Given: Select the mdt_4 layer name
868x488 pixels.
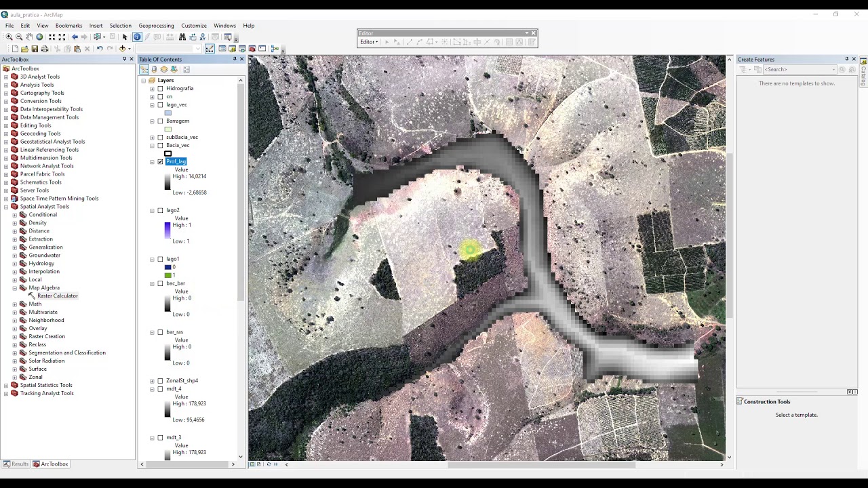Looking at the screenshot, I should coord(174,389).
